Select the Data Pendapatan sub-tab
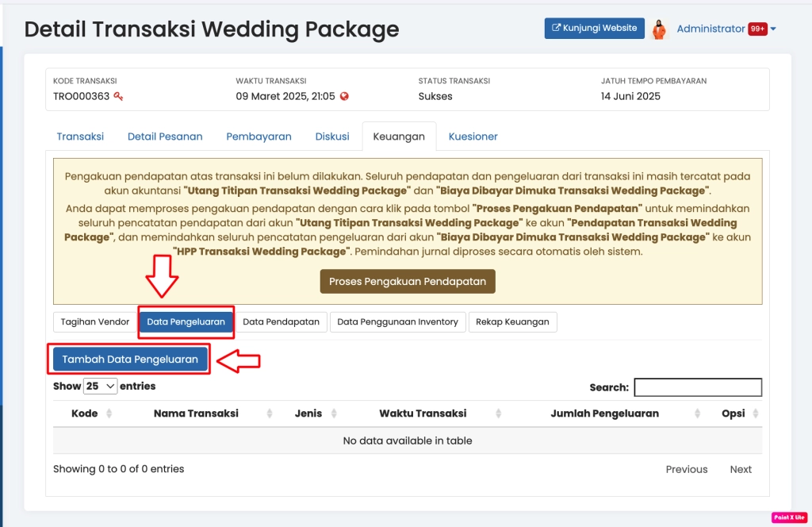 pyautogui.click(x=281, y=322)
